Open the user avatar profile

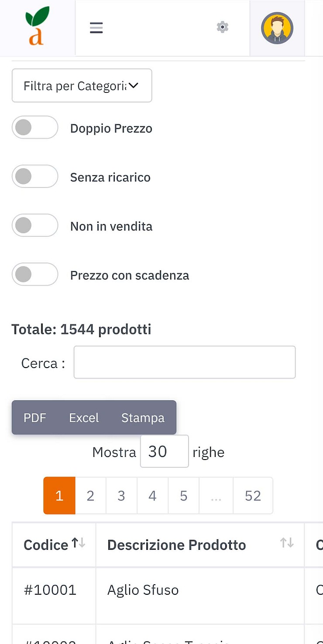277,28
